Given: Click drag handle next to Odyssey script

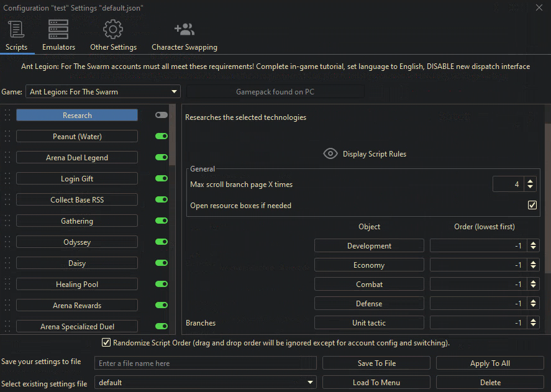Looking at the screenshot, I should [x=7, y=242].
